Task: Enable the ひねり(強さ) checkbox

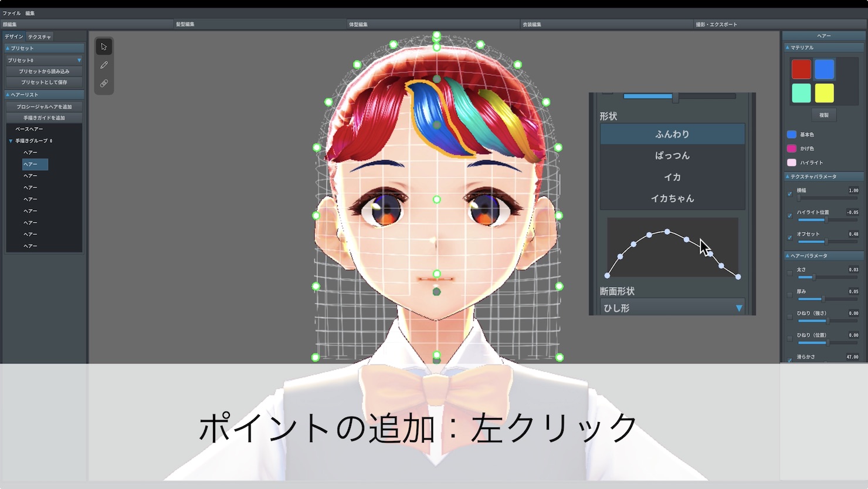Action: coord(789,316)
